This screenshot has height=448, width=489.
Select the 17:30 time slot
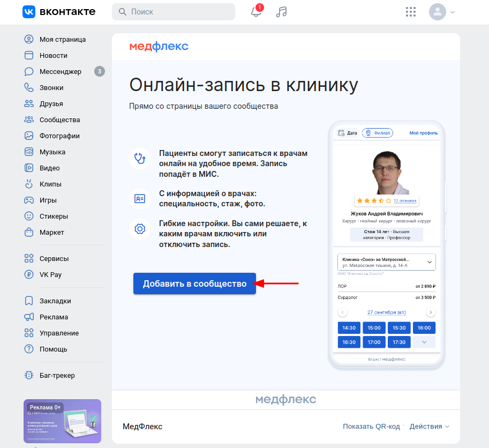point(399,342)
